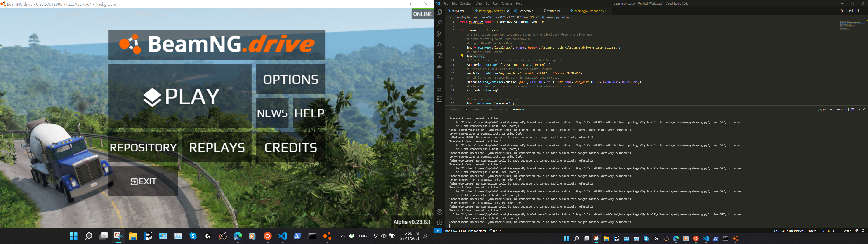The height and width of the screenshot is (244, 868).
Task: Click PLAY in BeamNG.drive main menu
Action: (x=180, y=96)
